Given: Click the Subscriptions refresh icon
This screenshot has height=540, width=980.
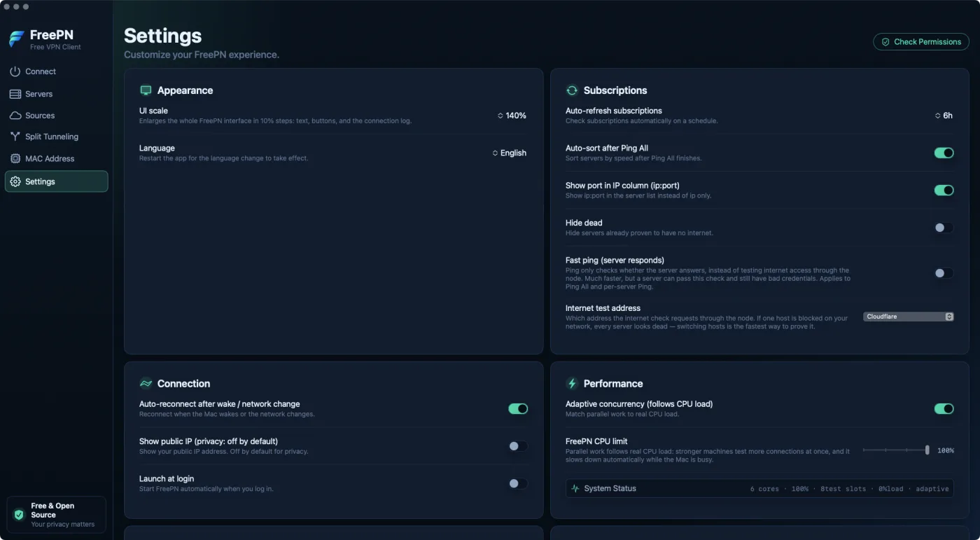Looking at the screenshot, I should (x=572, y=90).
